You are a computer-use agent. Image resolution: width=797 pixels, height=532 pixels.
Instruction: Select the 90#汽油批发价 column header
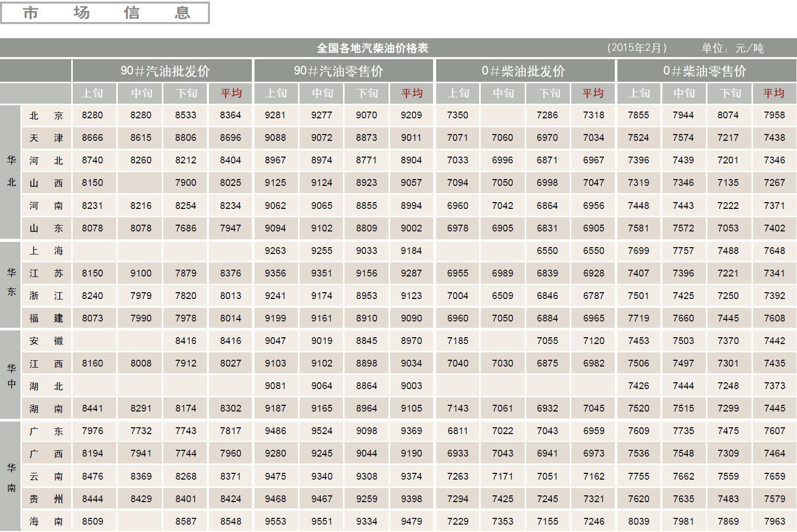click(x=162, y=71)
